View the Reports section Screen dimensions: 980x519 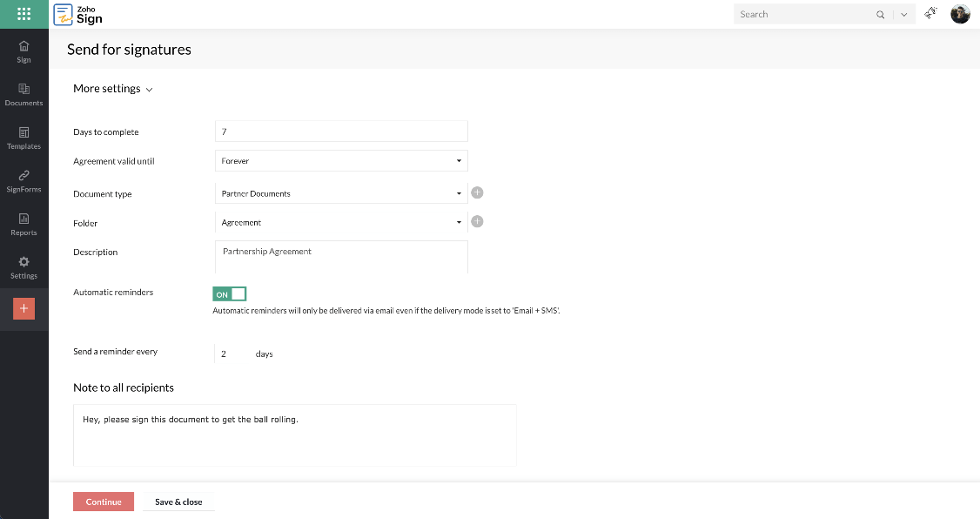coord(23,224)
